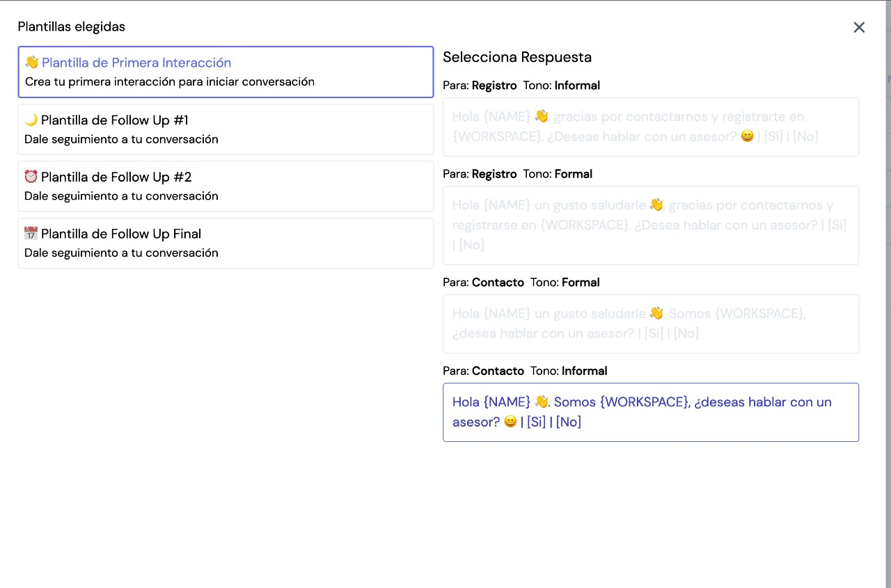Click the moon icon for Follow Up #1
This screenshot has width=891, height=588.
(x=31, y=120)
